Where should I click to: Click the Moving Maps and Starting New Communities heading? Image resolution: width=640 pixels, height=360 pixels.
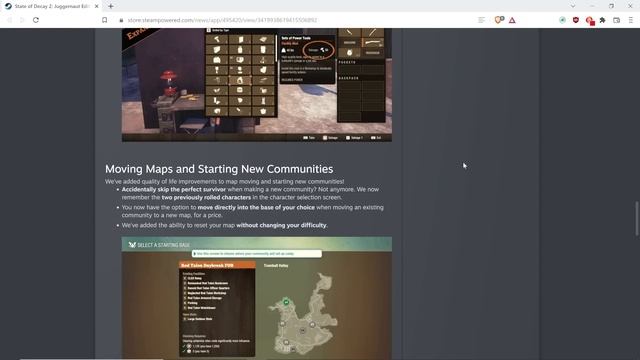219,169
